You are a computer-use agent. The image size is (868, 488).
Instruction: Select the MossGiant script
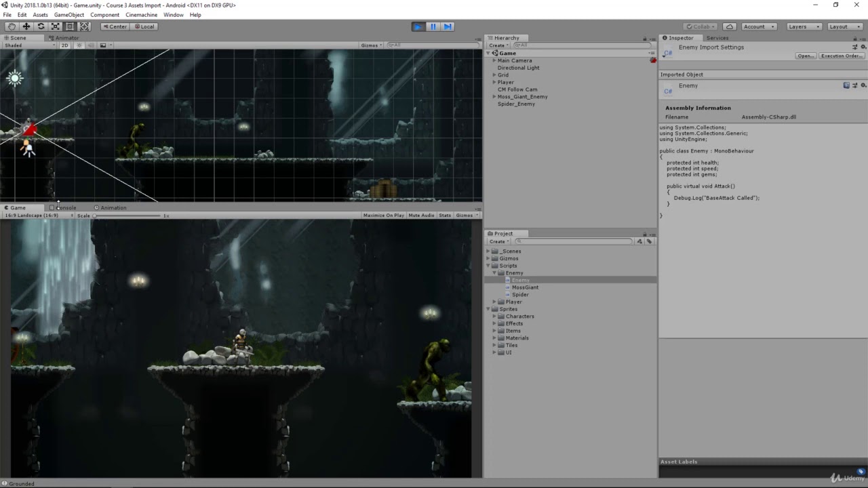click(x=525, y=287)
